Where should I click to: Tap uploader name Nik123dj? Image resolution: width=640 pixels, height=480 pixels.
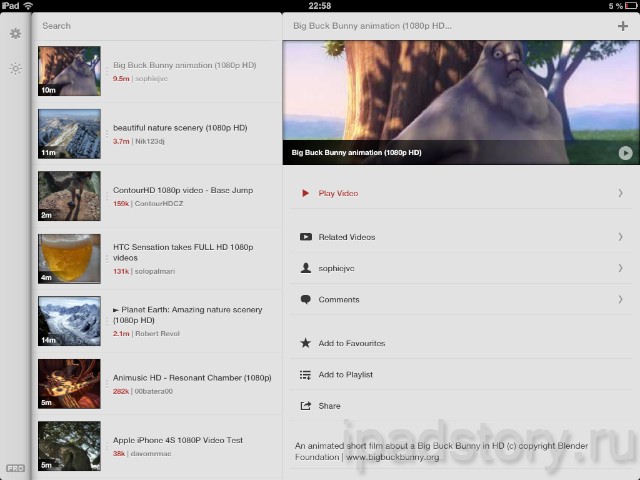[x=150, y=141]
